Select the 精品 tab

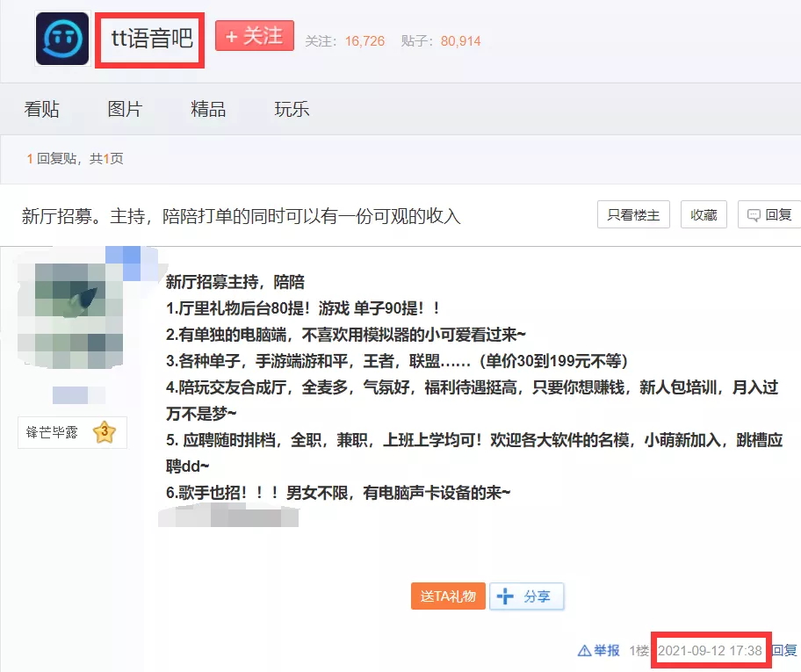coord(208,109)
